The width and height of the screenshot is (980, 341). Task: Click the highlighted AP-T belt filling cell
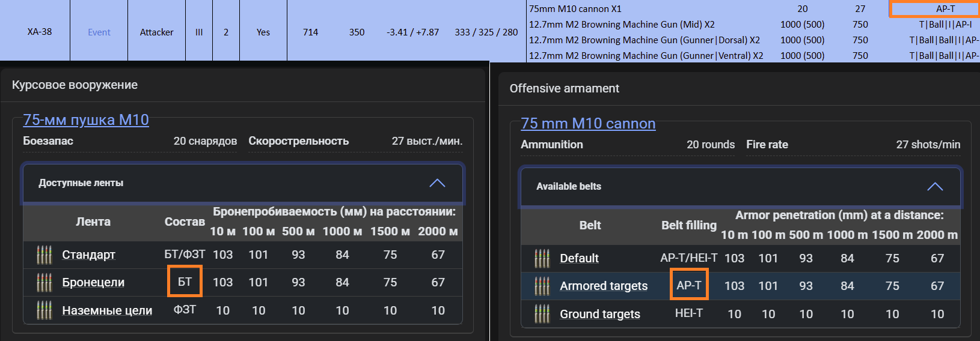click(689, 285)
